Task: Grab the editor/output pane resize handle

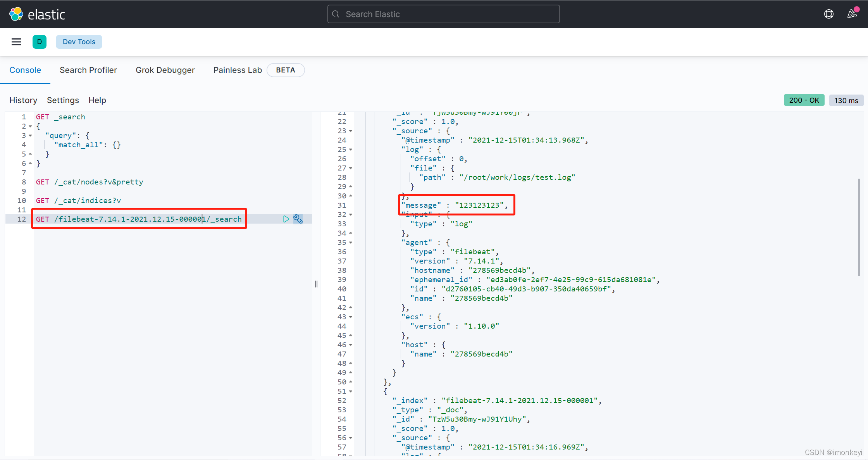Action: tap(316, 284)
